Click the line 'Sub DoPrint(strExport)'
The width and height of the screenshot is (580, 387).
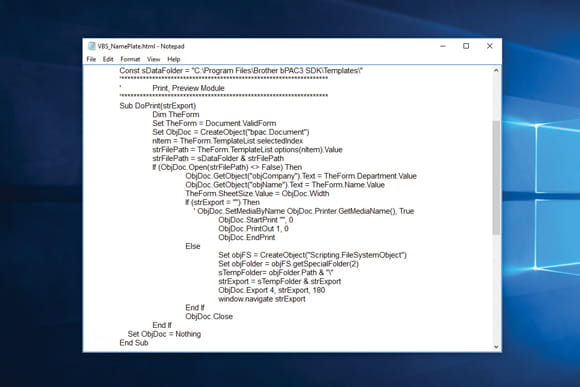pos(158,106)
